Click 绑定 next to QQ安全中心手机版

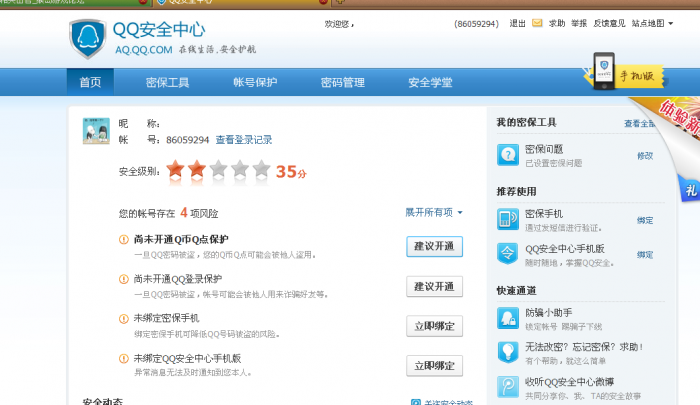click(x=645, y=255)
